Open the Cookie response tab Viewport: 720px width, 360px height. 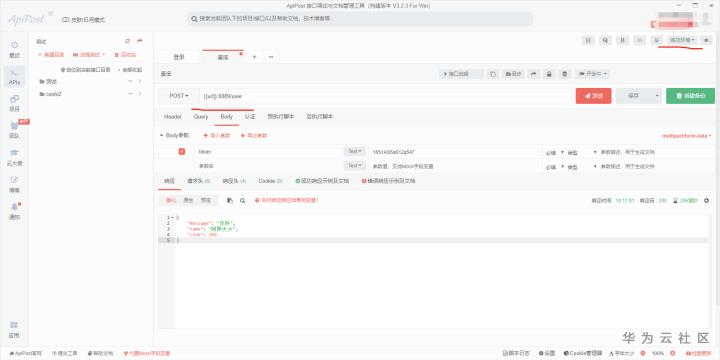coord(270,181)
